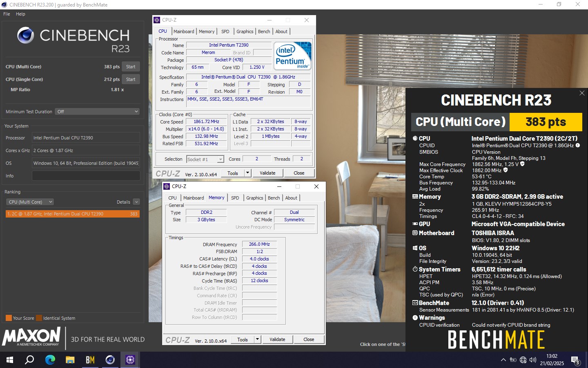Switch to About tab in upper CPU-Z
The image size is (588, 368).
[281, 31]
